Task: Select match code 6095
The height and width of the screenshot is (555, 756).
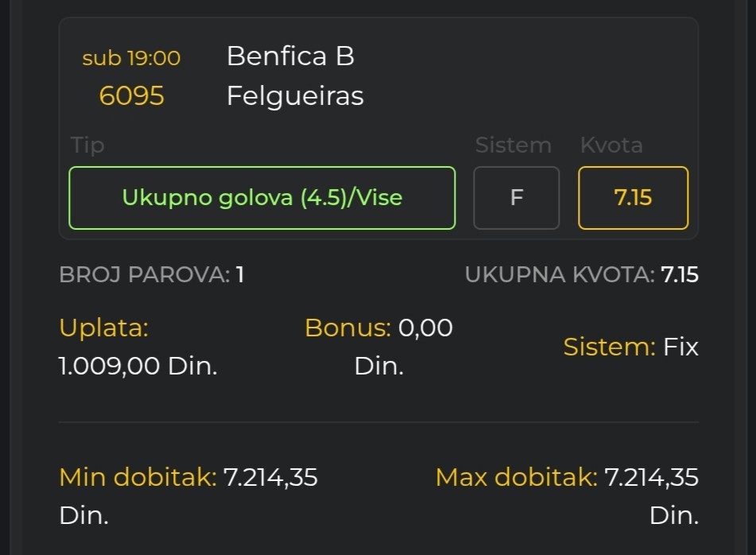Action: coord(131,95)
